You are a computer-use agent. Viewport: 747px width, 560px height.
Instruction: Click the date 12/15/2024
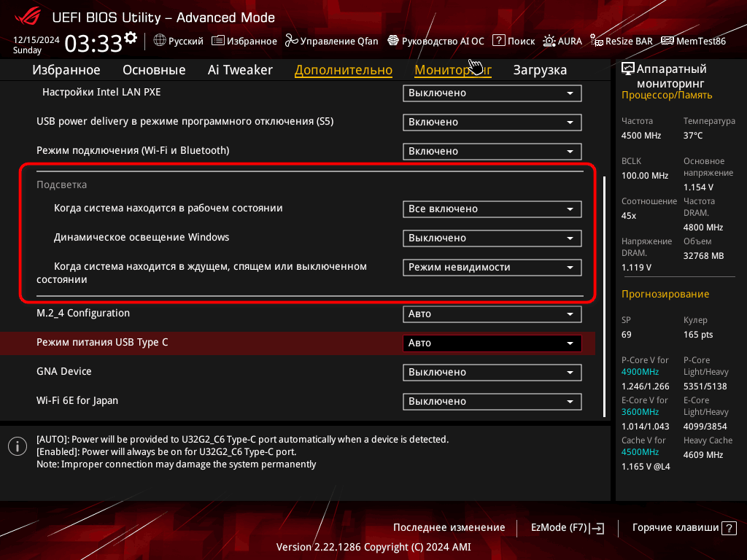click(36, 40)
